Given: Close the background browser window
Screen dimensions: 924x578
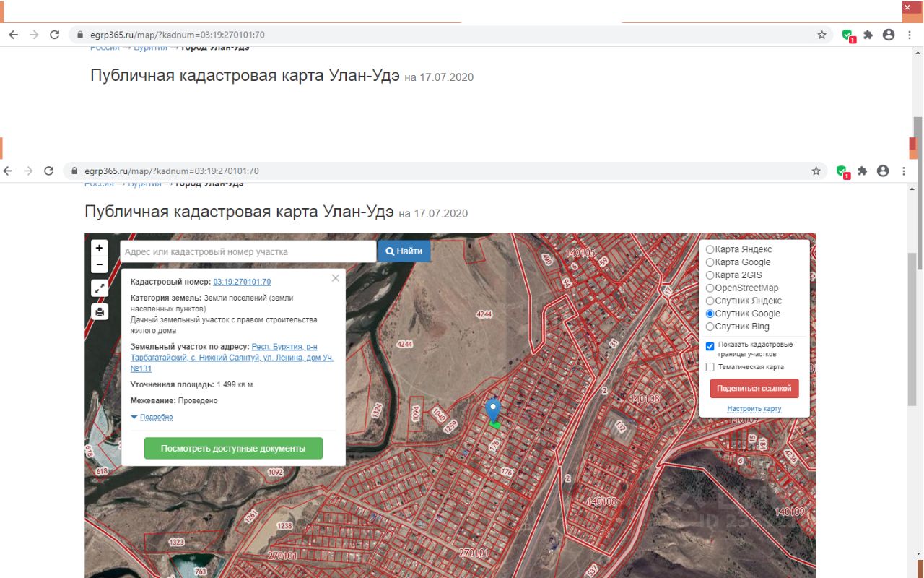Looking at the screenshot, I should click(907, 7).
